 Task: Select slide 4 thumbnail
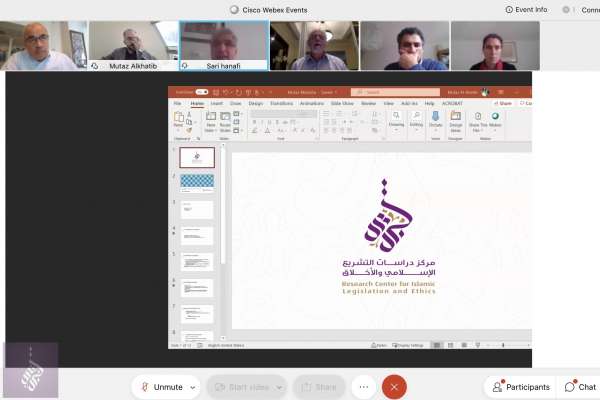coord(197,235)
